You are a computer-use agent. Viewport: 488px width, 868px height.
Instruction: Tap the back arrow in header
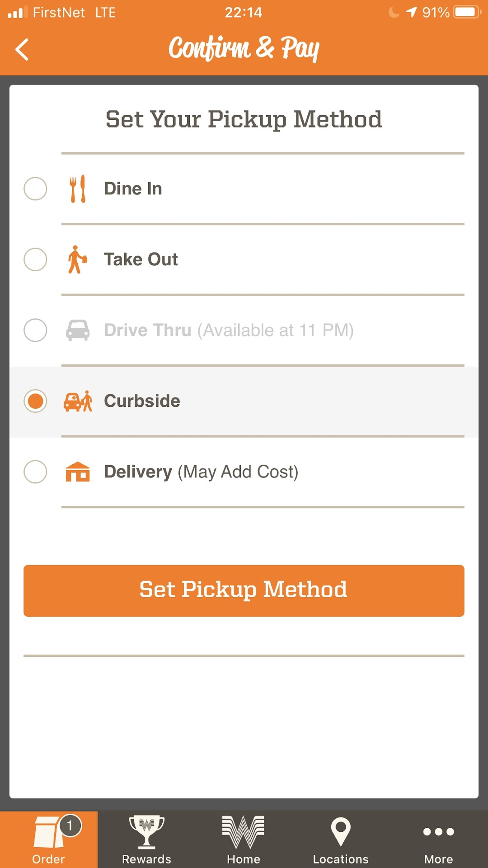click(22, 50)
